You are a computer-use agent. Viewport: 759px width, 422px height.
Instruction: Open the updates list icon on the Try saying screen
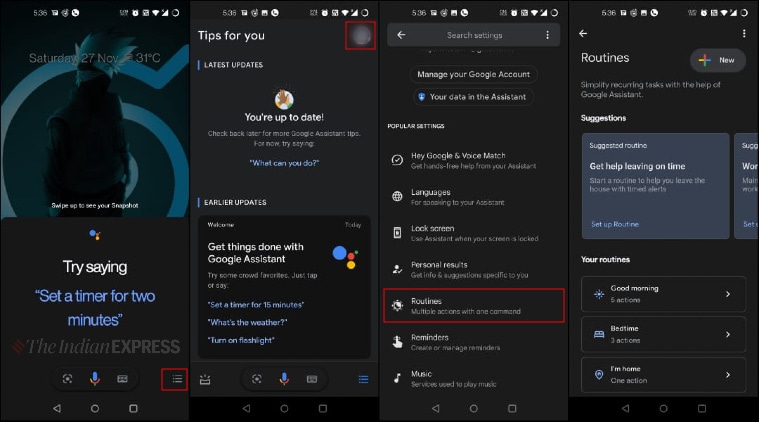point(177,378)
